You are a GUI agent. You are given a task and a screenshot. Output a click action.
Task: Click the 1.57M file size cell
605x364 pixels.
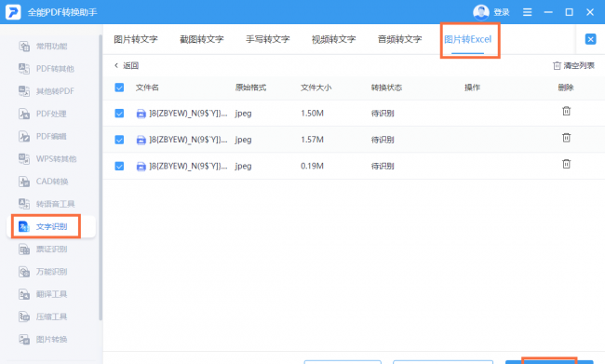point(312,140)
